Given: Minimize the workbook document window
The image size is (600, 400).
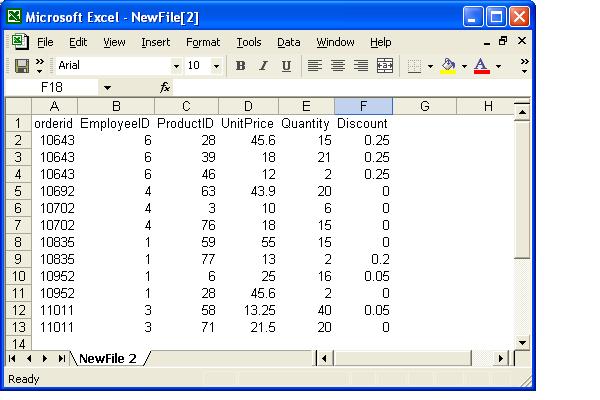Looking at the screenshot, I should pyautogui.click(x=487, y=42).
